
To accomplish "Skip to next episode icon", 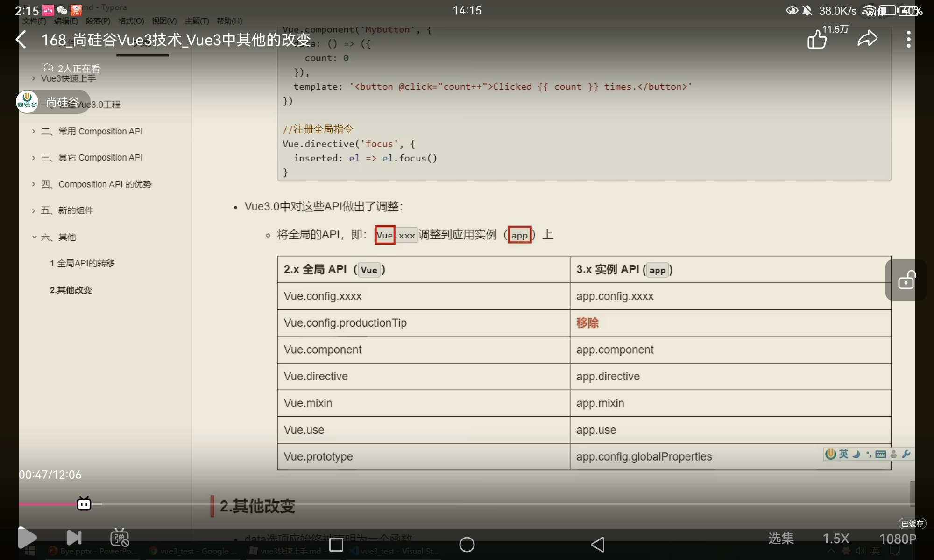I will click(x=74, y=538).
